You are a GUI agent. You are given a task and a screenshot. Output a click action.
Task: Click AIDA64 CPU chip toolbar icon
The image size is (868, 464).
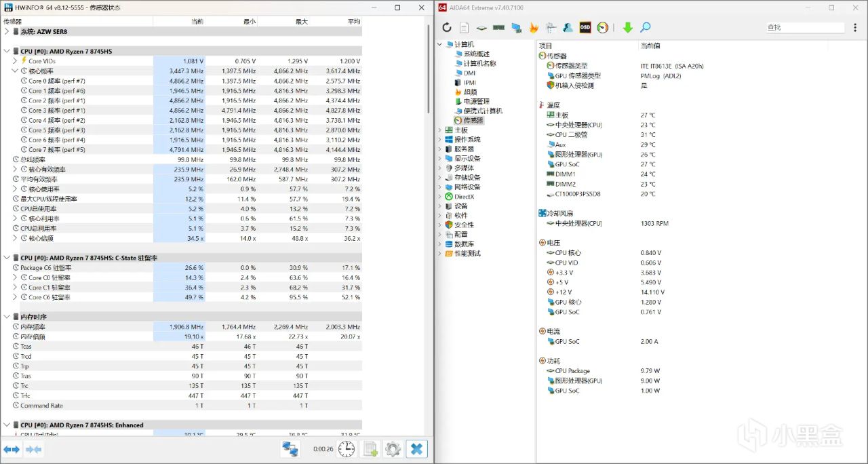pyautogui.click(x=481, y=27)
